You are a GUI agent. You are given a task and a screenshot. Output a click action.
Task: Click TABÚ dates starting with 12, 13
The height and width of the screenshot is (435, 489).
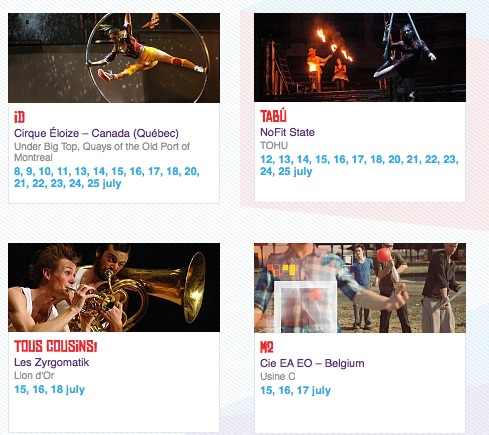[x=359, y=165]
